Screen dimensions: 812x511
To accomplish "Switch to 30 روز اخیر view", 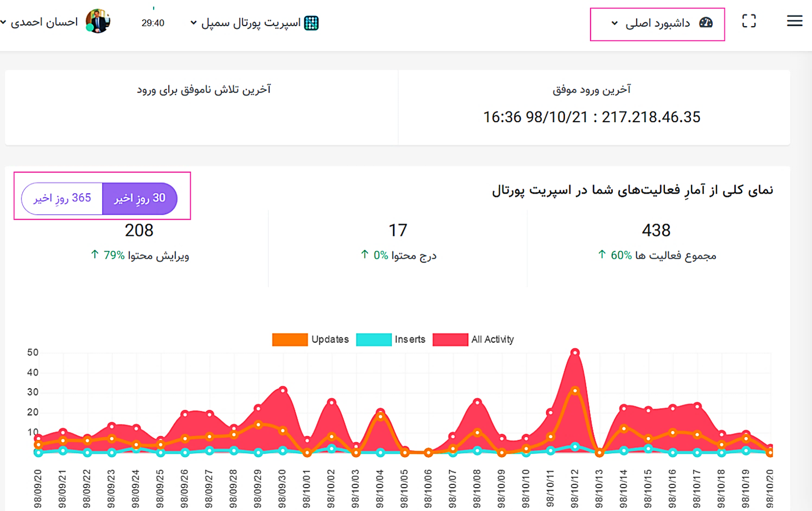I will tap(140, 198).
